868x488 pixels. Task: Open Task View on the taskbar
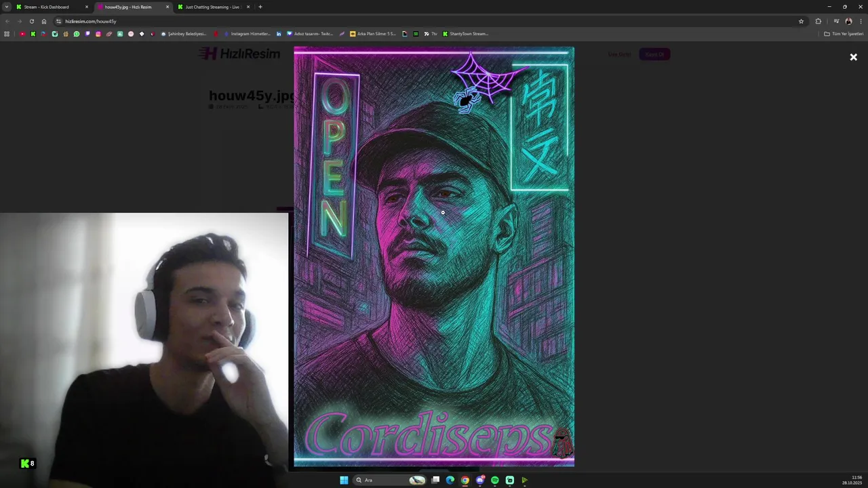tap(435, 480)
